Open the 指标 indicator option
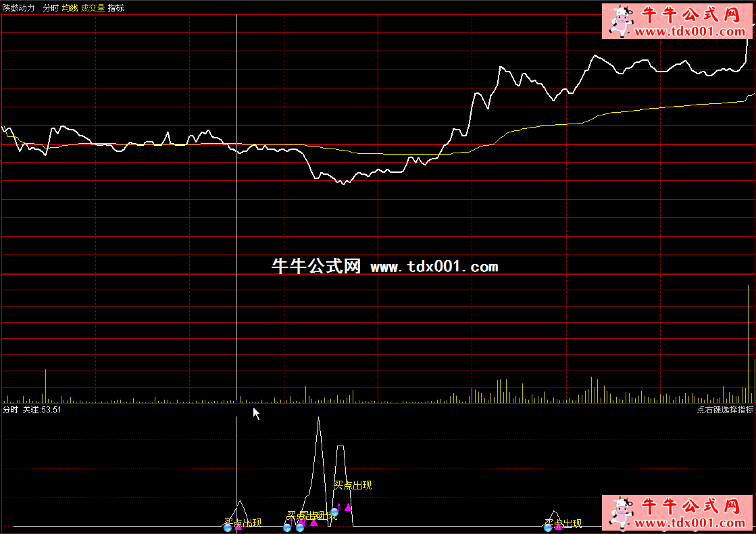This screenshot has width=756, height=534. (x=116, y=7)
